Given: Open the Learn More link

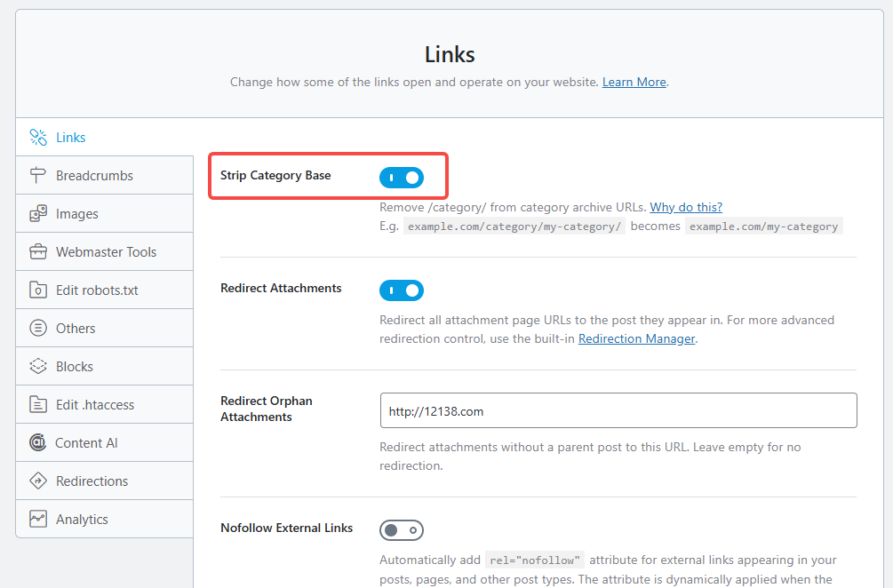Looking at the screenshot, I should [x=634, y=82].
